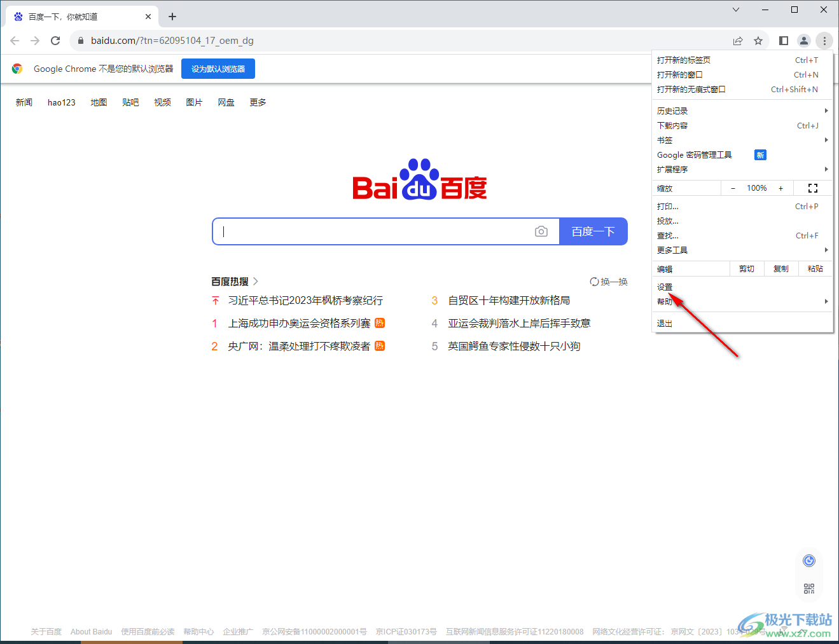Open the 地图 link
Image resolution: width=839 pixels, height=644 pixels.
[99, 102]
